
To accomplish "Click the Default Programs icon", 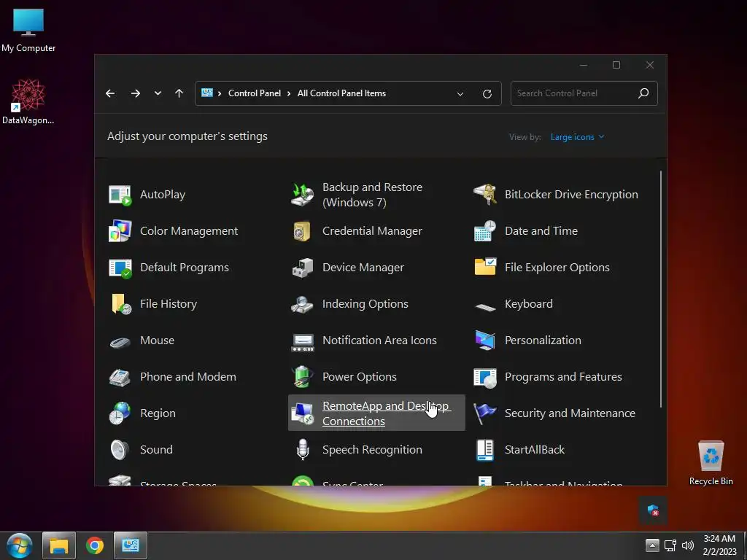I will click(120, 268).
